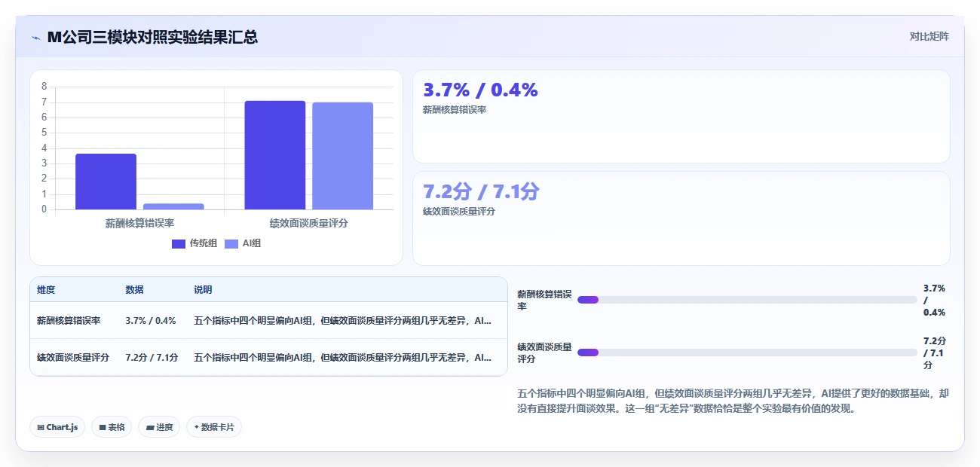This screenshot has width=980, height=467.
Task: Click the AI组 bar for 绩效面谈质量评分
Action: 342,156
